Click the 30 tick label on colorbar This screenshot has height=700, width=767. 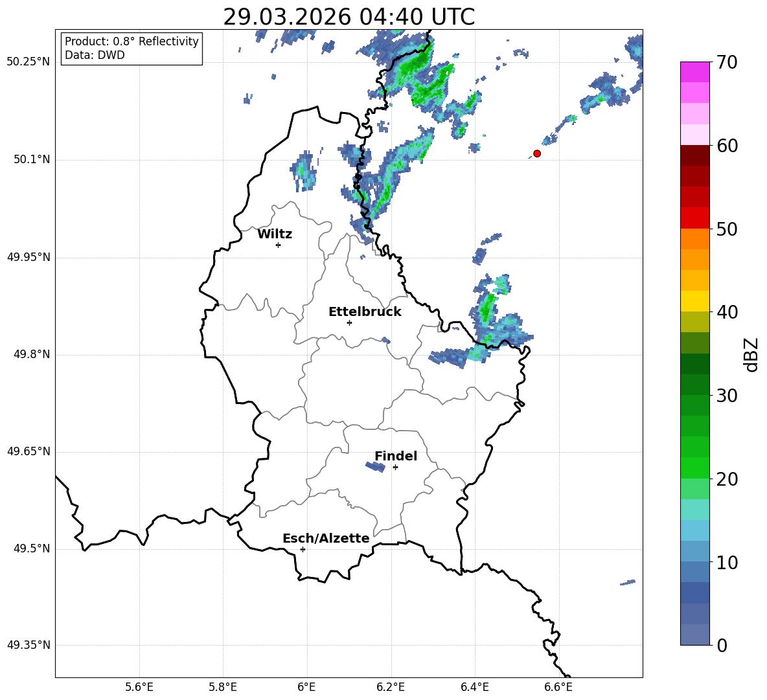pyautogui.click(x=727, y=396)
